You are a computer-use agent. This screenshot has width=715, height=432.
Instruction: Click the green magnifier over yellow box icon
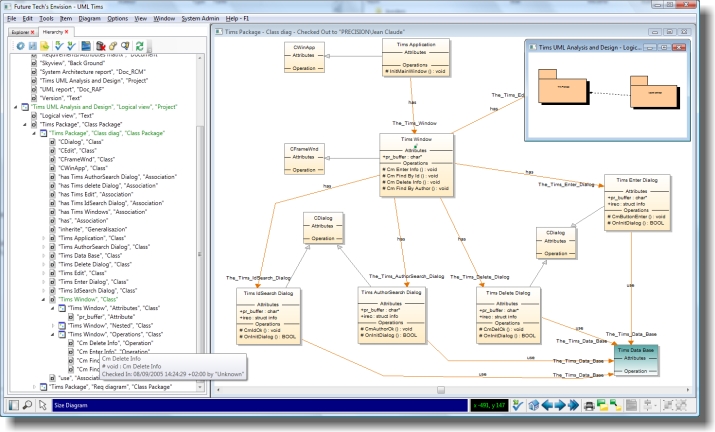click(615, 405)
